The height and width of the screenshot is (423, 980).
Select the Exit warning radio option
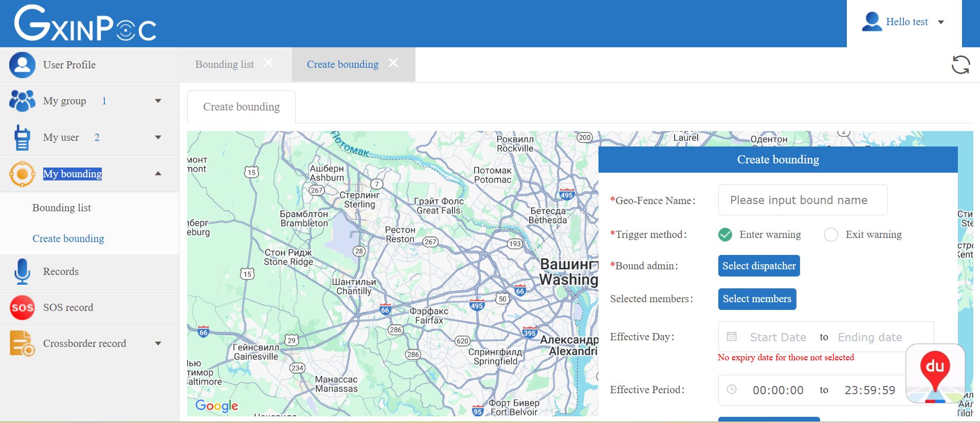[831, 234]
